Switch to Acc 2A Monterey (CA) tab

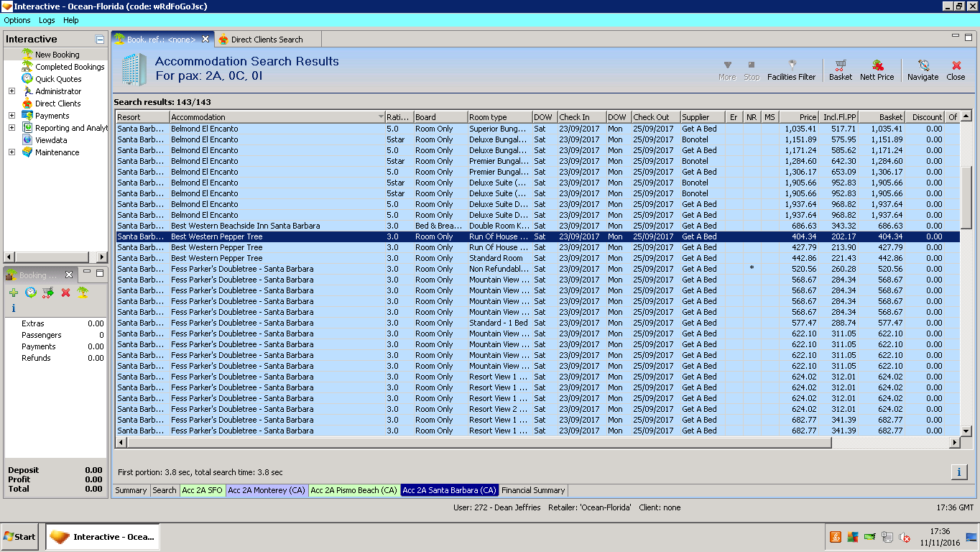tap(267, 490)
